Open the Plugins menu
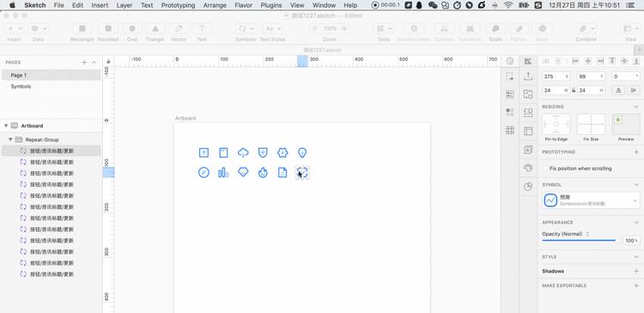The height and width of the screenshot is (313, 644). point(271,5)
